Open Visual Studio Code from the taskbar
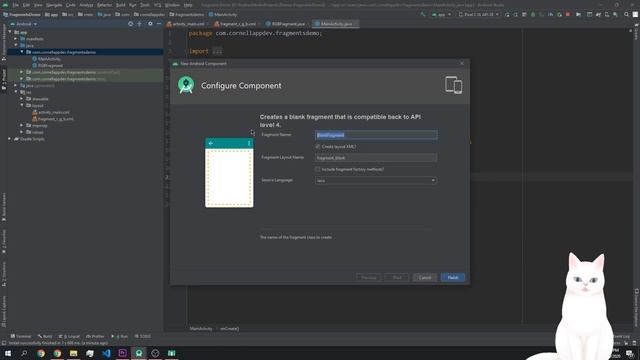The image size is (640, 360). [106, 353]
